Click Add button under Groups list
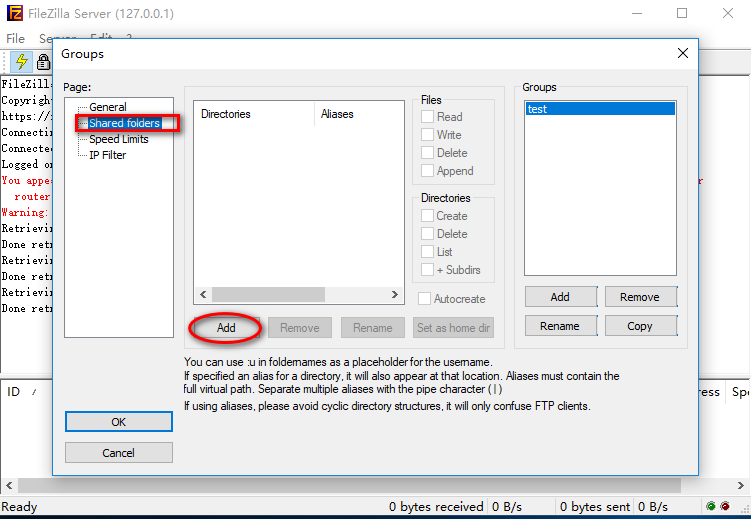Screen dimensions: 751x519 coord(561,297)
